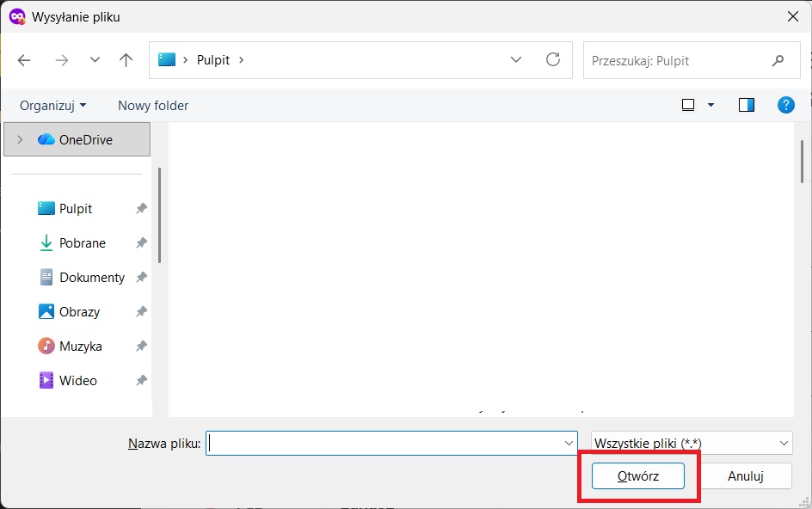The image size is (812, 509).
Task: Go back with the left arrow
Action: coord(24,60)
